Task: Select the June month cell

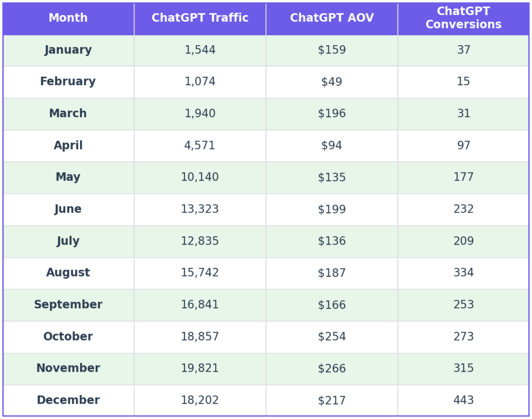Action: [x=68, y=209]
